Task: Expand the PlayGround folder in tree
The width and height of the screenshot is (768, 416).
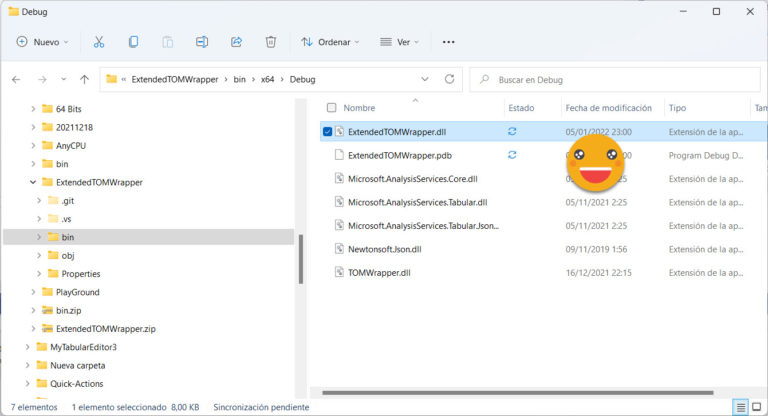Action: coord(33,292)
